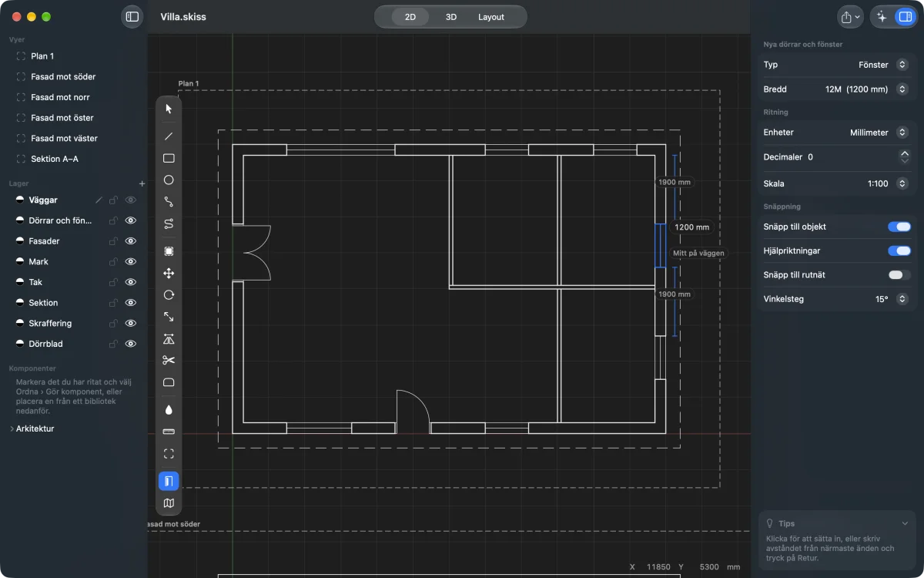The width and height of the screenshot is (924, 578).
Task: Select the Mirror tool
Action: (x=169, y=338)
